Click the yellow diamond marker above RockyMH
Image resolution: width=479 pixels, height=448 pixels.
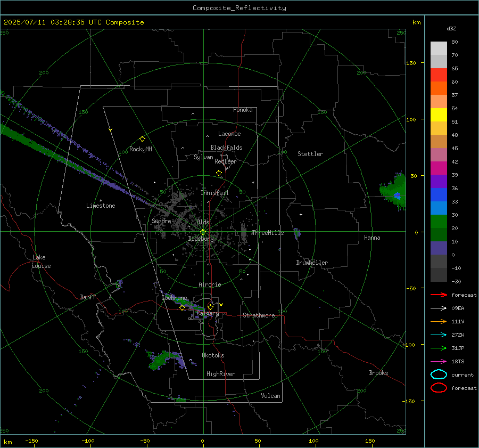[142, 139]
